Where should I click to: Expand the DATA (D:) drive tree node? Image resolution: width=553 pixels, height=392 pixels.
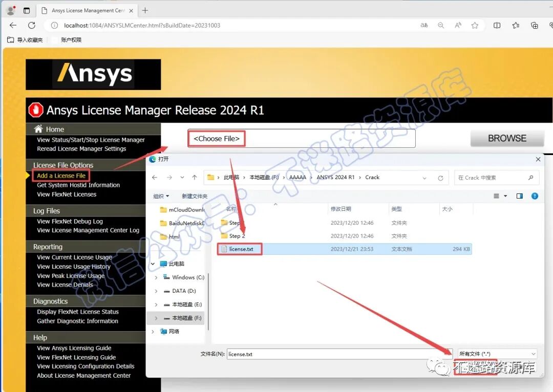(x=156, y=291)
